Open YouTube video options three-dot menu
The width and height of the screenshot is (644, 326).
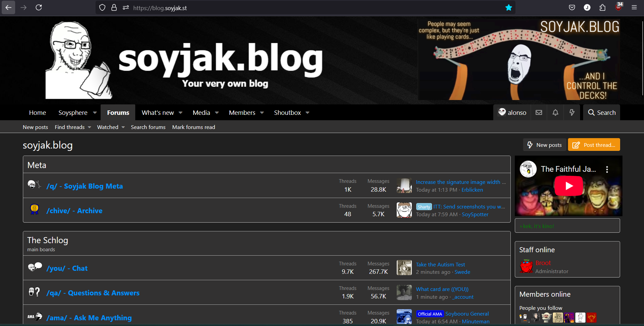tap(607, 169)
